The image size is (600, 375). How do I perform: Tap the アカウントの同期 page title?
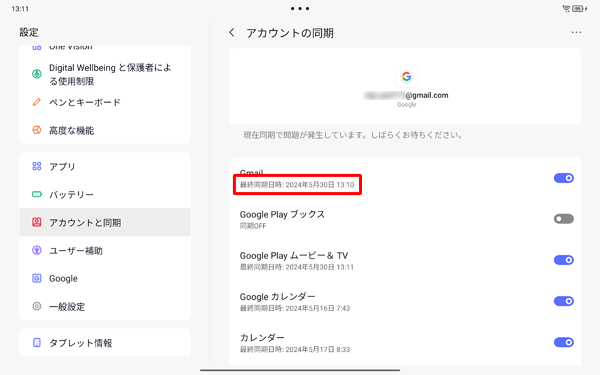click(290, 33)
